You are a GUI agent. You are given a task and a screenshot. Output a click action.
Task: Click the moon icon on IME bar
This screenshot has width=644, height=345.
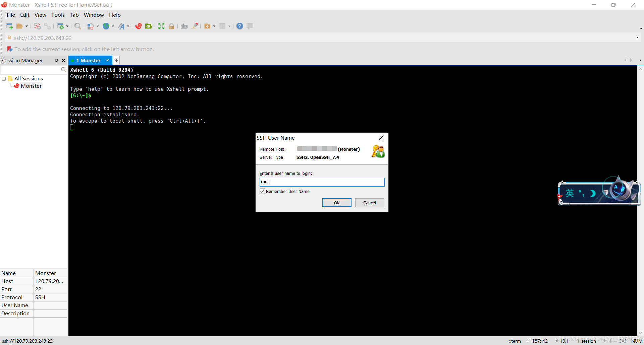coord(593,193)
